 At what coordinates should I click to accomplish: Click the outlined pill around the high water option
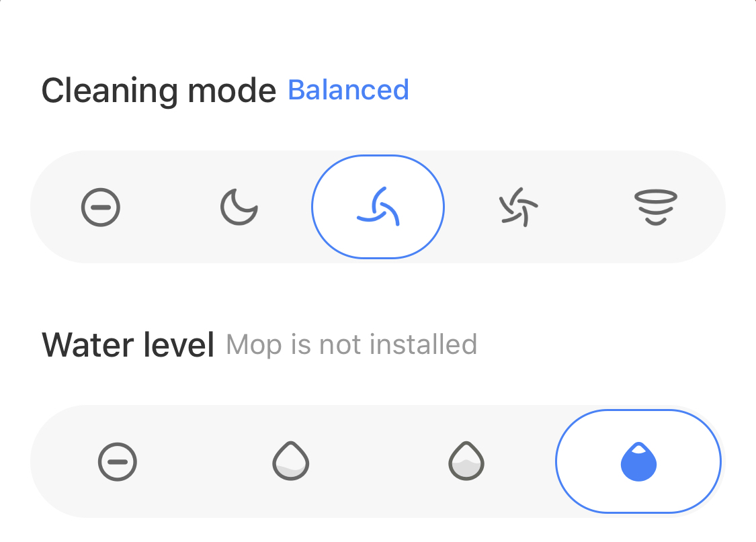(638, 461)
